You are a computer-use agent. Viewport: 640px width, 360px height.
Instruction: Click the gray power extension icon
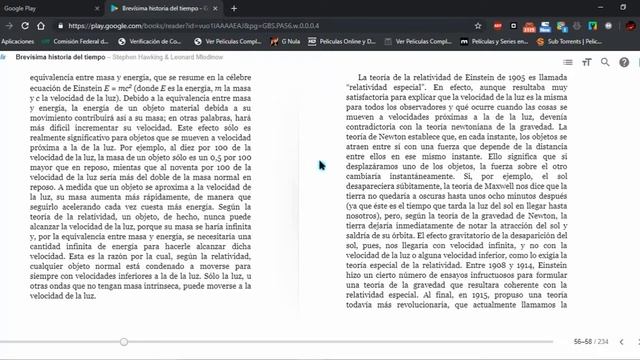pos(577,26)
